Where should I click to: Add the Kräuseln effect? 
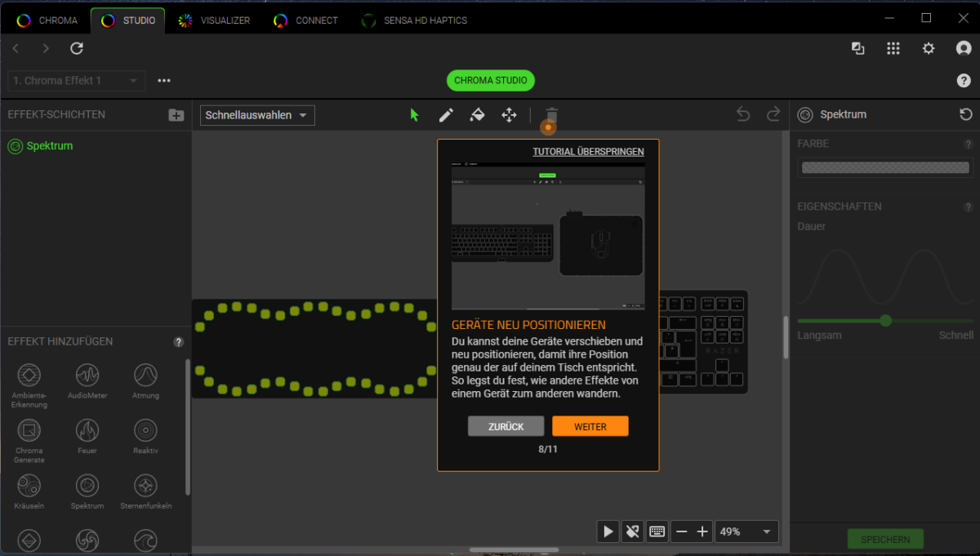29,492
